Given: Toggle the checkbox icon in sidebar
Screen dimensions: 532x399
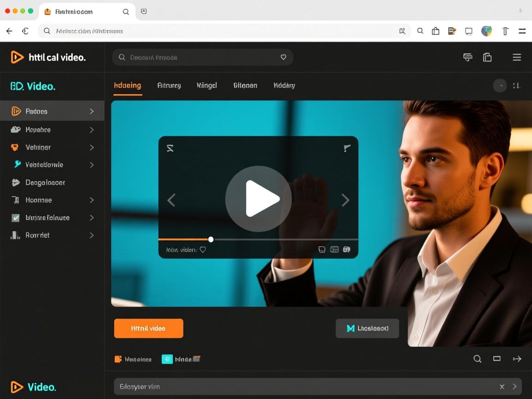Looking at the screenshot, I should [16, 218].
